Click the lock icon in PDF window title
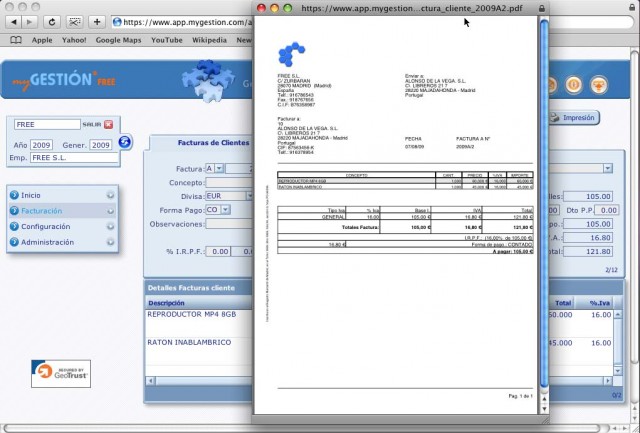The height and width of the screenshot is (433, 640). pyautogui.click(x=542, y=8)
